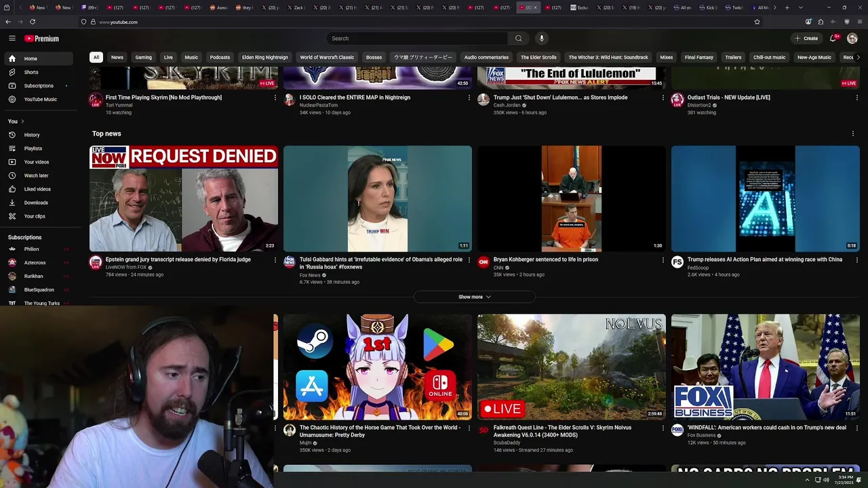Screen dimensions: 868x488
Task: Open History in sidebar
Action: coord(38,135)
